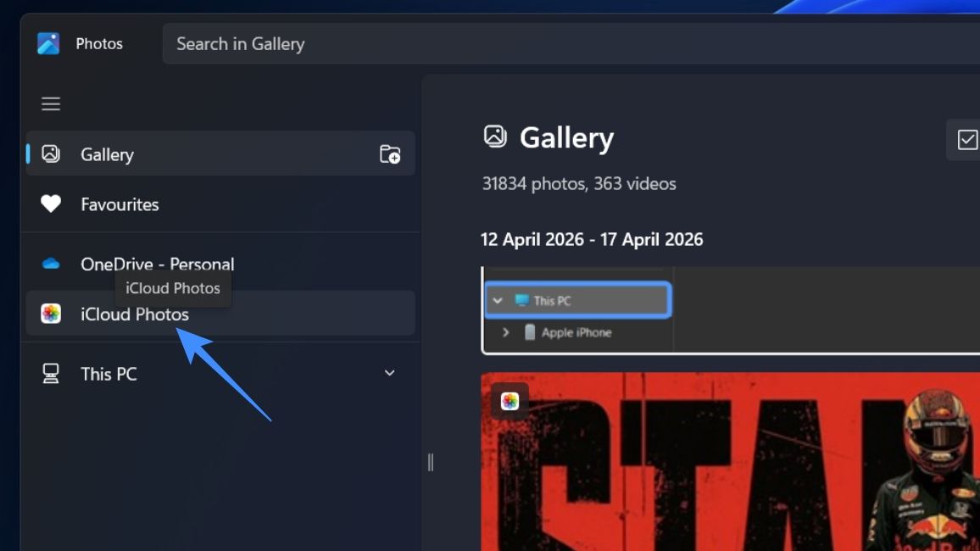This screenshot has height=551, width=980.
Task: Select the Favourites heart icon
Action: (x=50, y=203)
